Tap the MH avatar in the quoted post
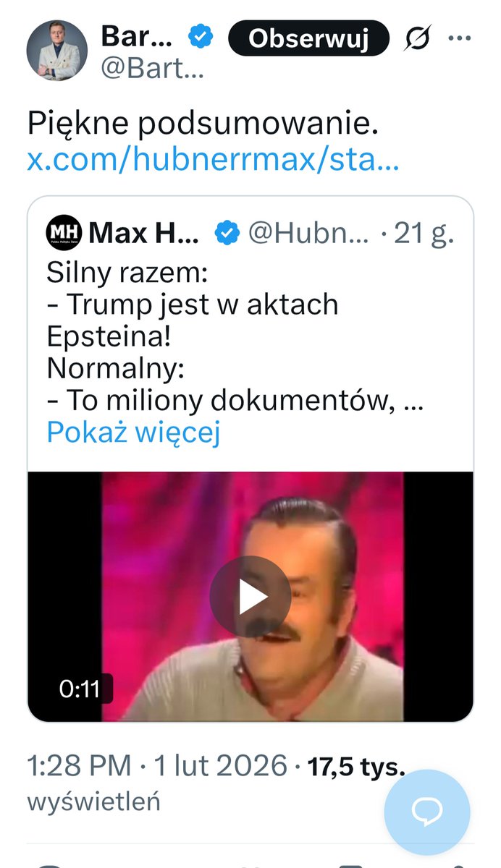This screenshot has width=501, height=868. click(64, 233)
